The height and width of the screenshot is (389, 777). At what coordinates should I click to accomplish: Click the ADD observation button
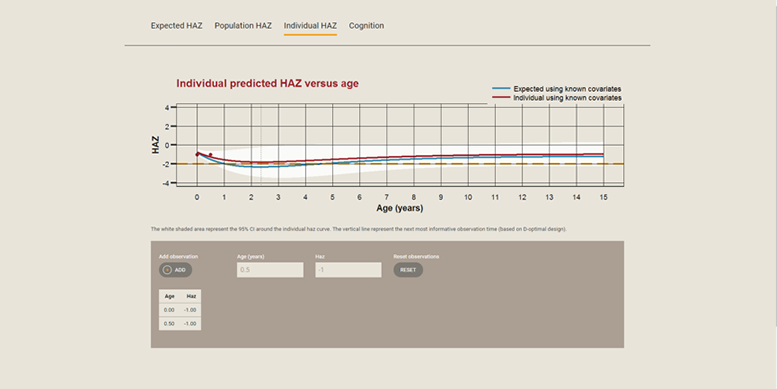click(x=175, y=270)
